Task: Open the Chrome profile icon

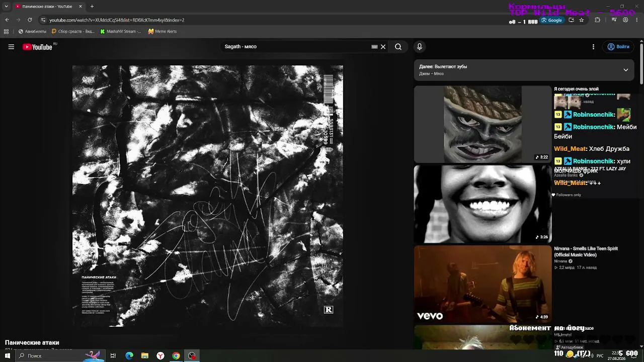Action: click(x=625, y=20)
